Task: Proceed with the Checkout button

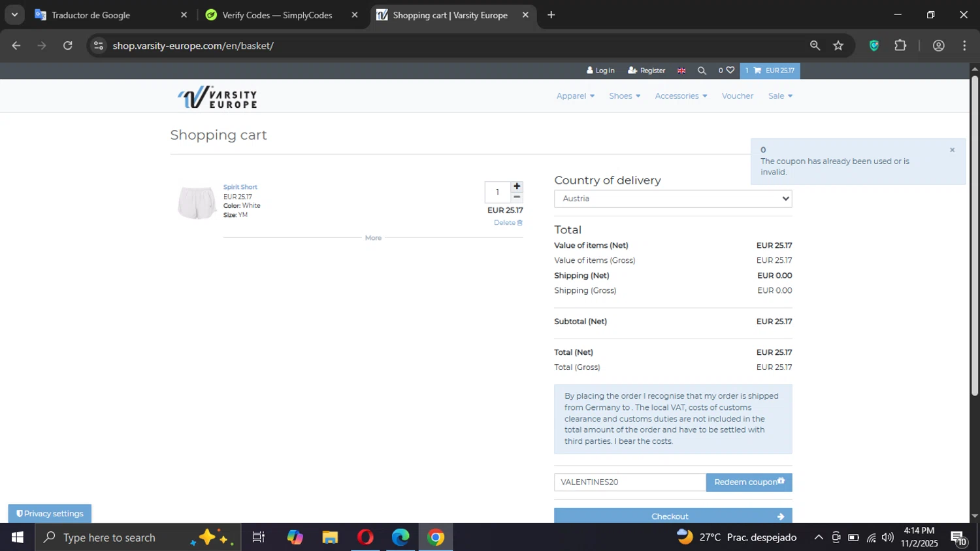Action: pos(673,516)
